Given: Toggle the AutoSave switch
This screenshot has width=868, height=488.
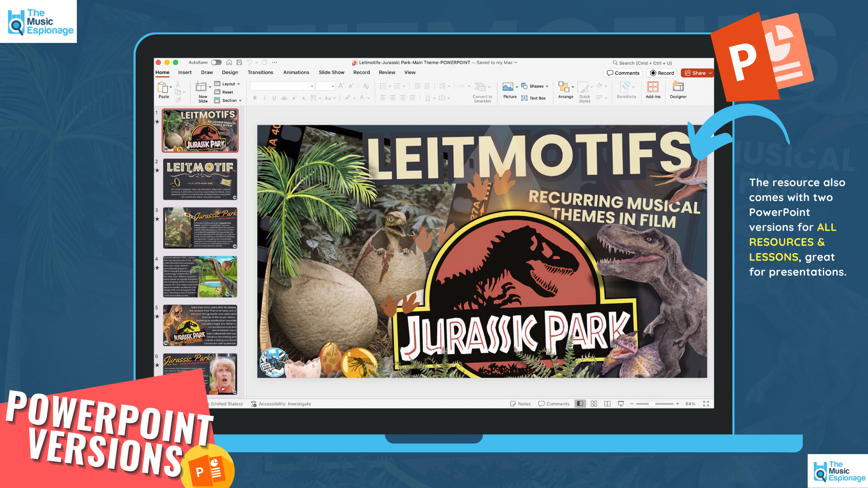Looking at the screenshot, I should tap(217, 63).
